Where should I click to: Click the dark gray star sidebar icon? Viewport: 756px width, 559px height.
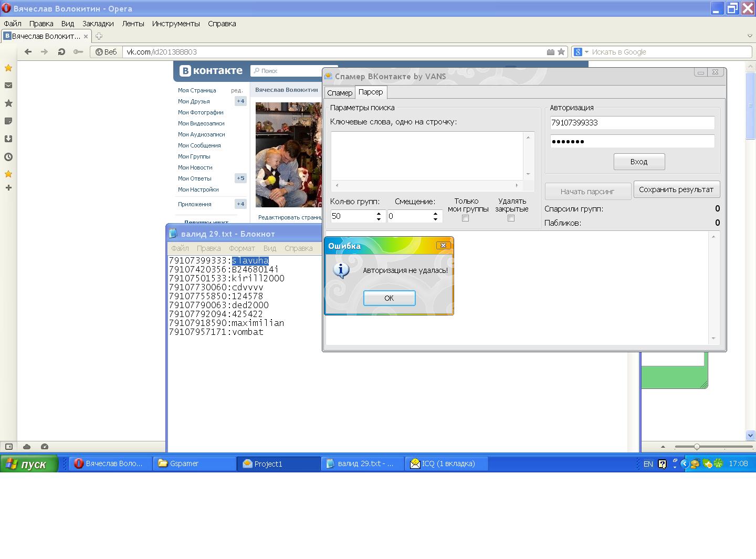8,103
